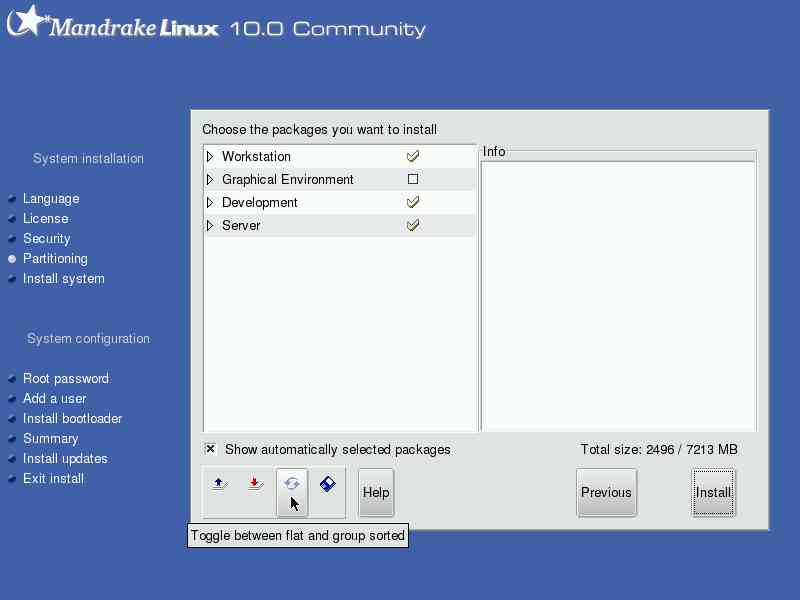Viewport: 800px width, 600px height.
Task: Select the Server row label
Action: (x=241, y=226)
